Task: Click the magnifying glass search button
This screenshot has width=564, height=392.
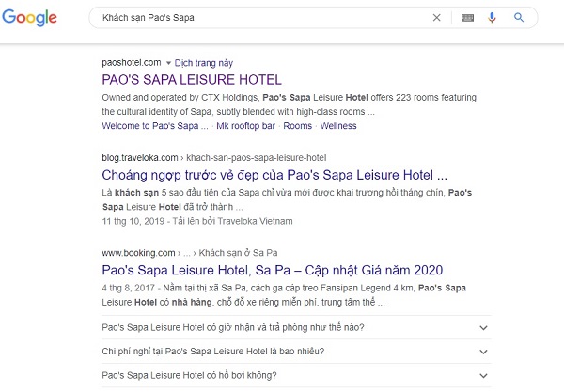Action: click(519, 18)
